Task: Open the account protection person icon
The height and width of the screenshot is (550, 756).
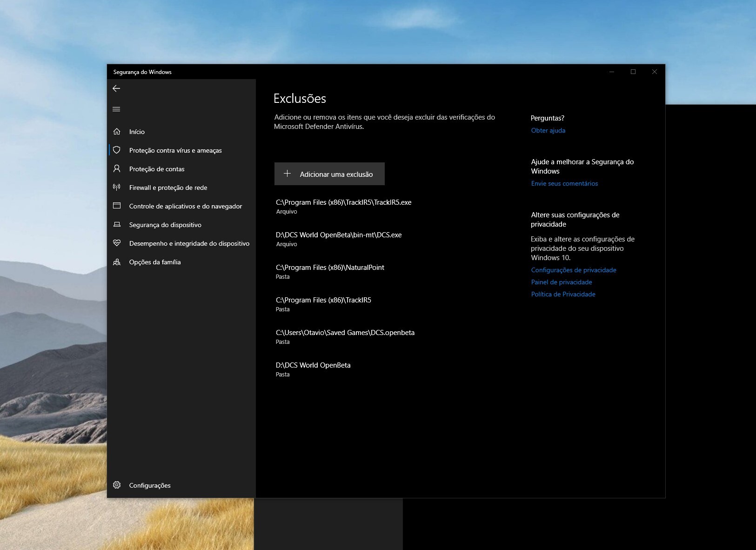Action: (x=117, y=168)
